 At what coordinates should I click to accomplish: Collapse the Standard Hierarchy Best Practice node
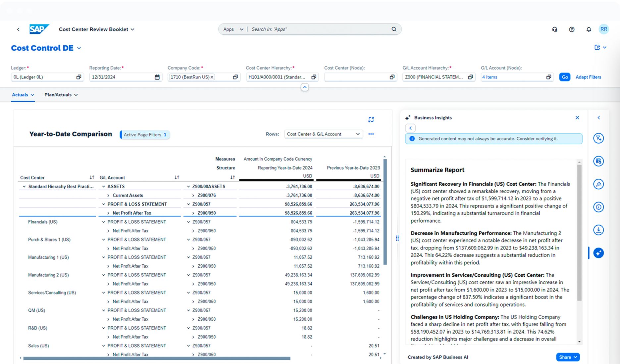(24, 187)
